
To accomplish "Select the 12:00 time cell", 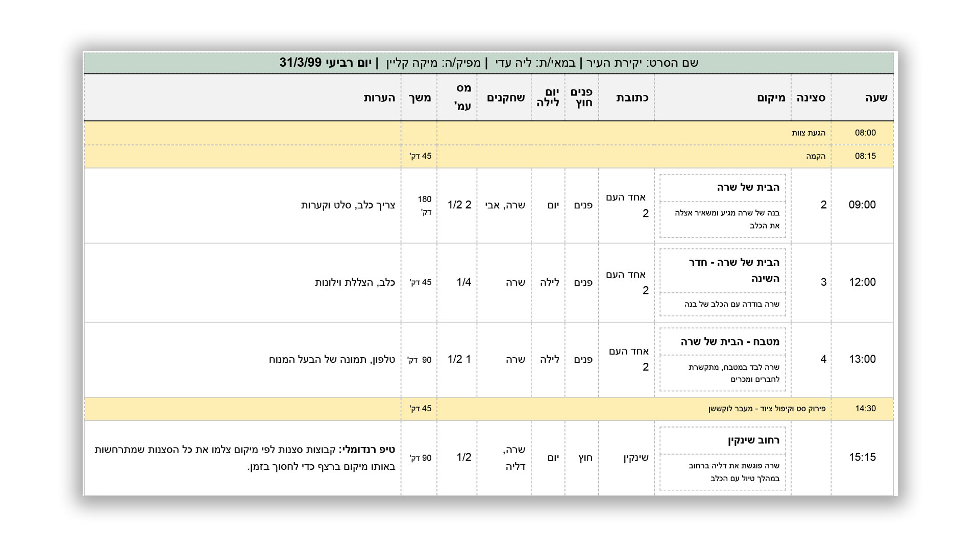I will tap(862, 282).
